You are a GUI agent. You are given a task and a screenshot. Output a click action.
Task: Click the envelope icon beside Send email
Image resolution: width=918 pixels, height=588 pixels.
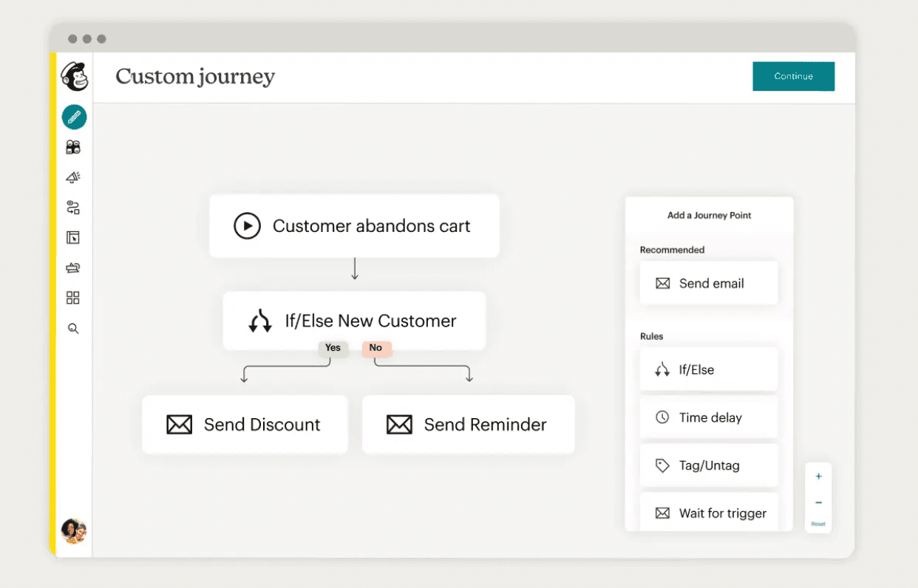click(x=662, y=284)
